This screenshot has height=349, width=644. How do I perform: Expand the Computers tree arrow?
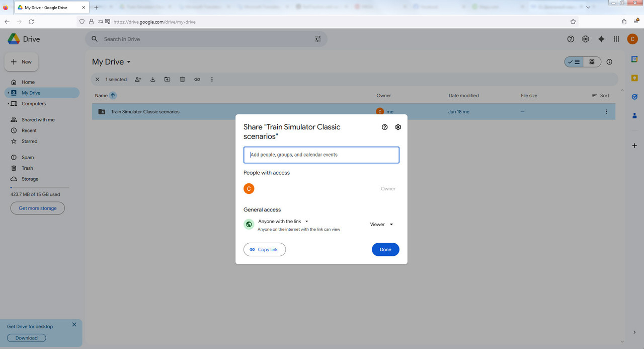[x=8, y=104]
